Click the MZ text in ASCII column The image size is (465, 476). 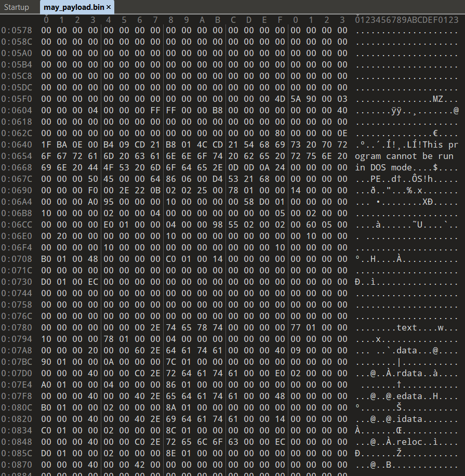(x=438, y=99)
